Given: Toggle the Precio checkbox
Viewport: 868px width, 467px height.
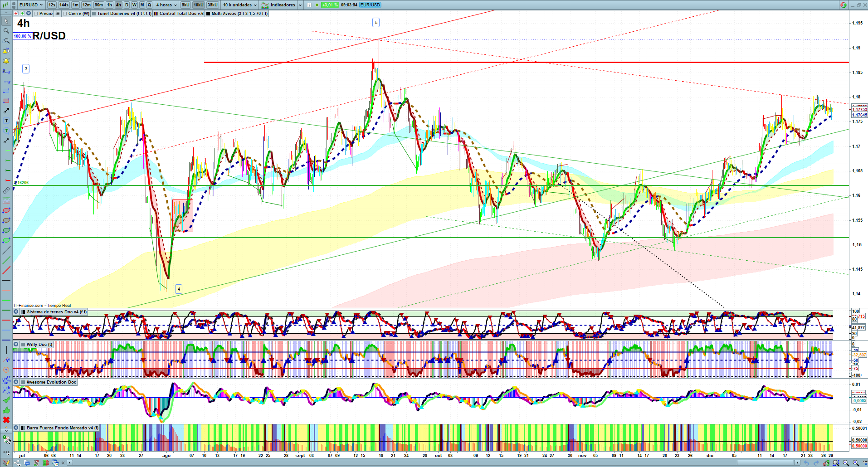Looking at the screenshot, I should point(36,14).
